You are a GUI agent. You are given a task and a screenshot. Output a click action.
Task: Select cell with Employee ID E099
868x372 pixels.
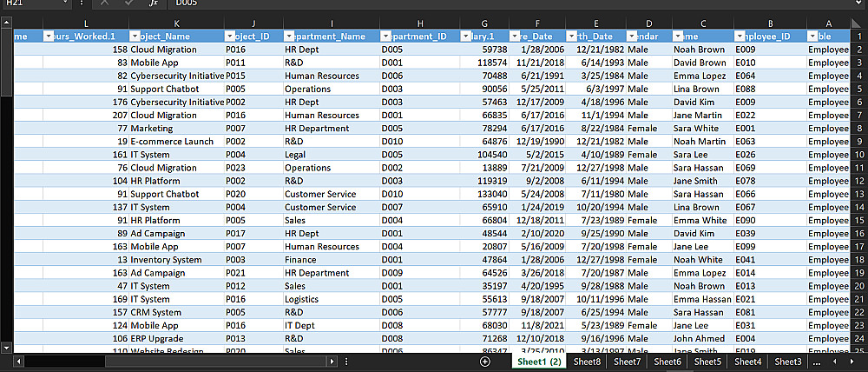pyautogui.click(x=770, y=247)
